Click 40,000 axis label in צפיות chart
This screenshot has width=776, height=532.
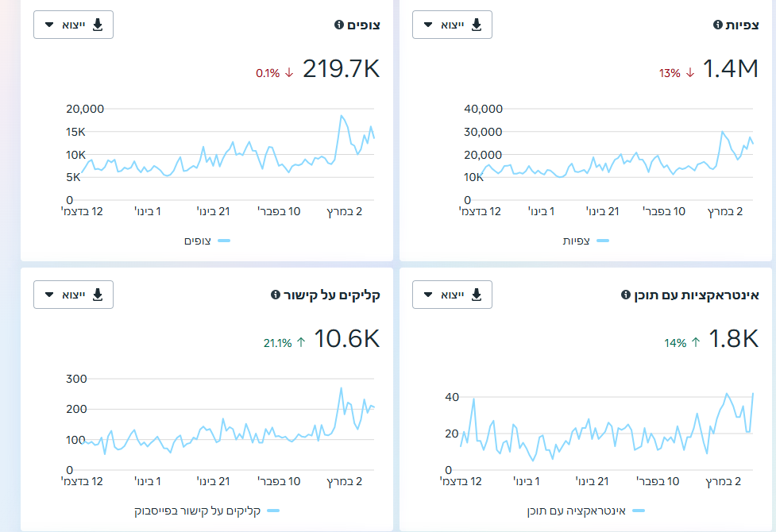pos(483,109)
